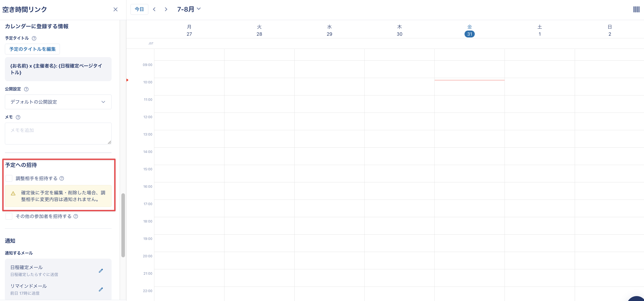Select Sunday 2 column header

tap(610, 30)
